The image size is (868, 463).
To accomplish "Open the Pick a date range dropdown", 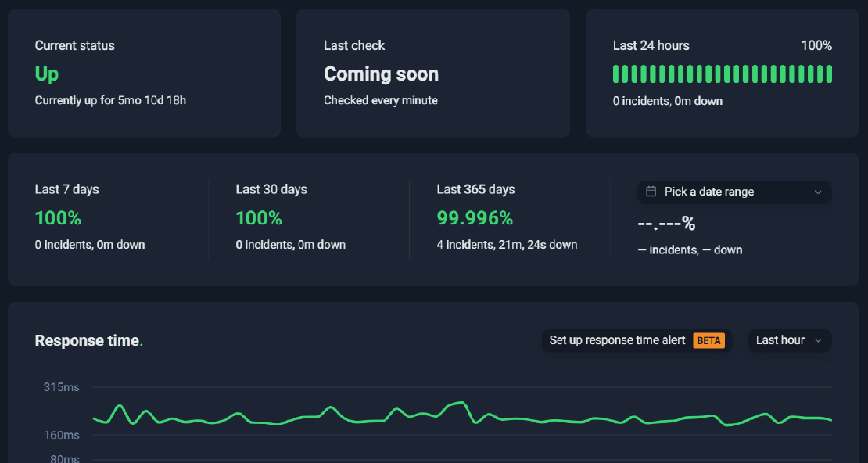I will [x=733, y=192].
